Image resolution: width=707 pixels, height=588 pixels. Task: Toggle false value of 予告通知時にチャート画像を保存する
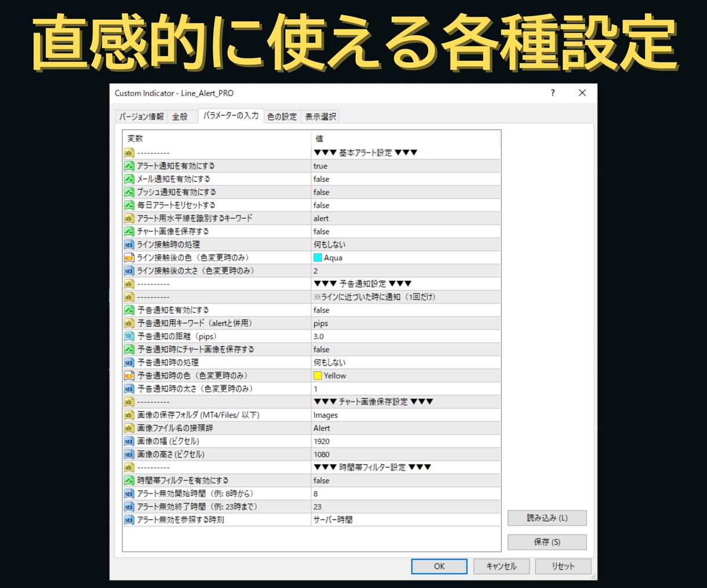click(406, 349)
